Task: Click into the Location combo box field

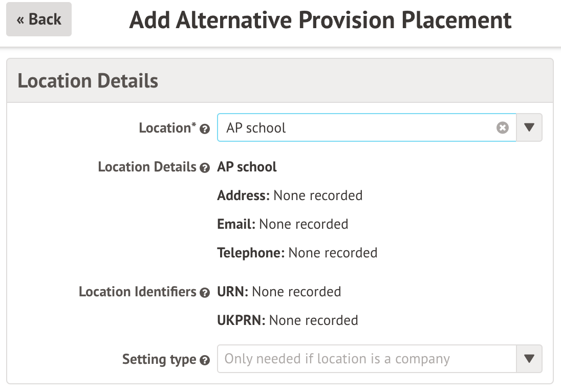Action: coord(358,127)
